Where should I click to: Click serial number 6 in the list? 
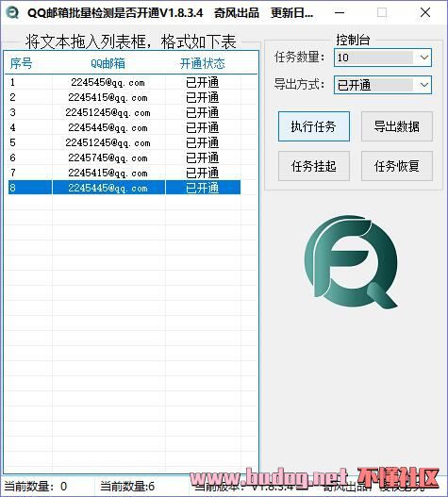pos(12,158)
